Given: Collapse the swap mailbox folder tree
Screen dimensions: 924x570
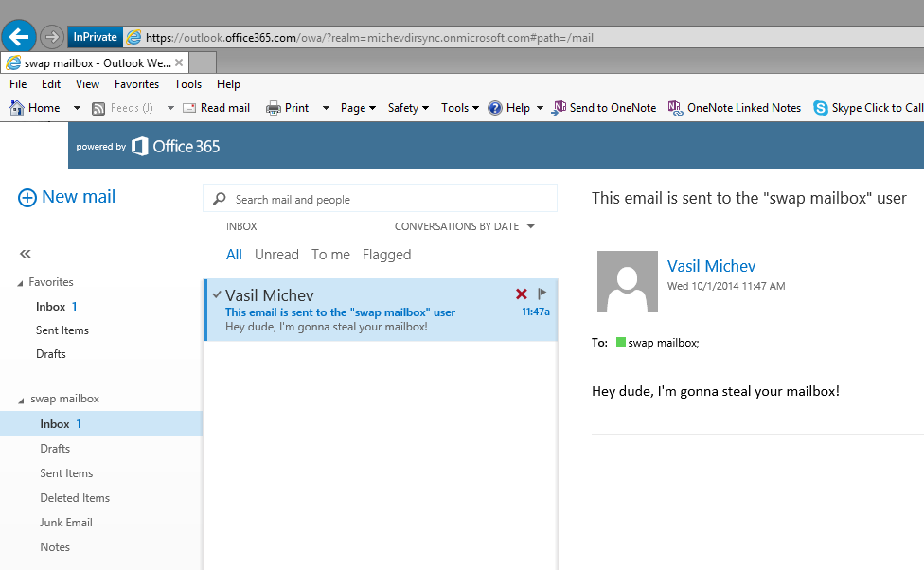Looking at the screenshot, I should (21, 401).
